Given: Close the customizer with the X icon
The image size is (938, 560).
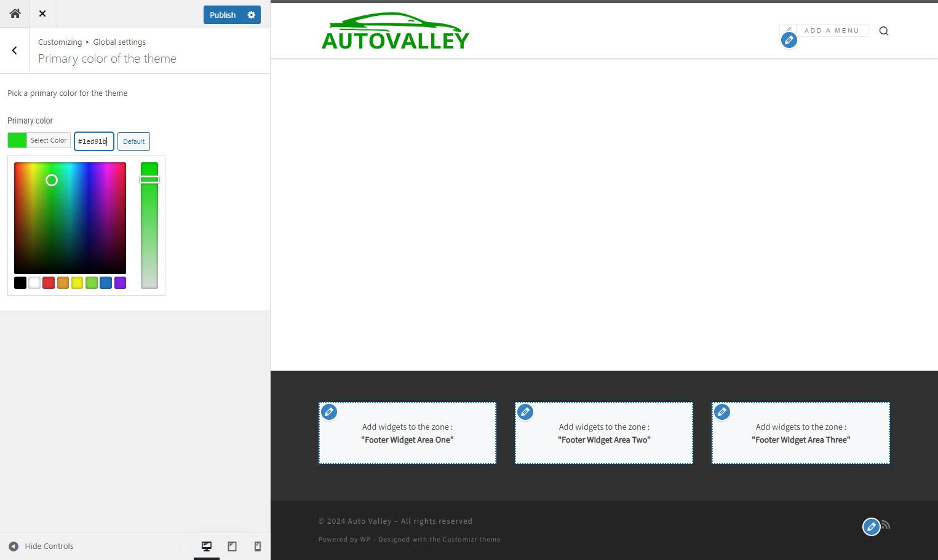Looking at the screenshot, I should click(42, 14).
